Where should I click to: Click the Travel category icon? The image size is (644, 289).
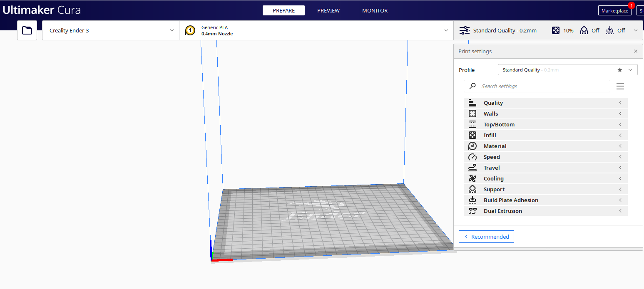472,168
